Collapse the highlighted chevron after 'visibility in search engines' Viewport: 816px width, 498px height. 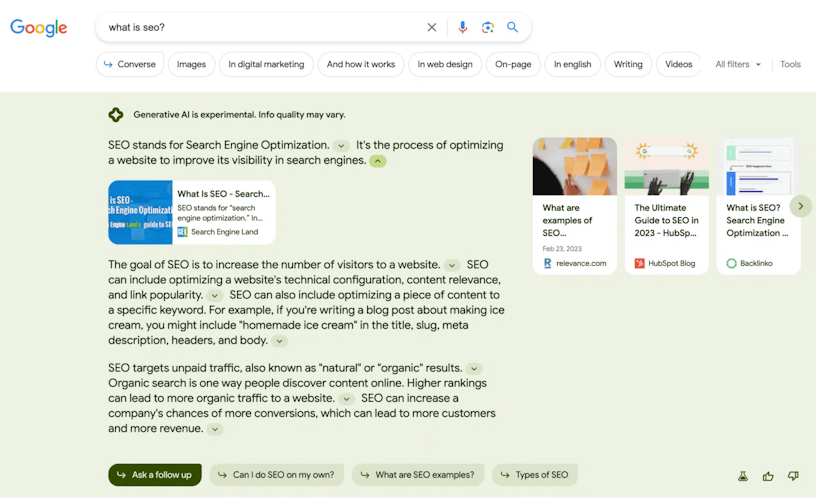coord(377,161)
